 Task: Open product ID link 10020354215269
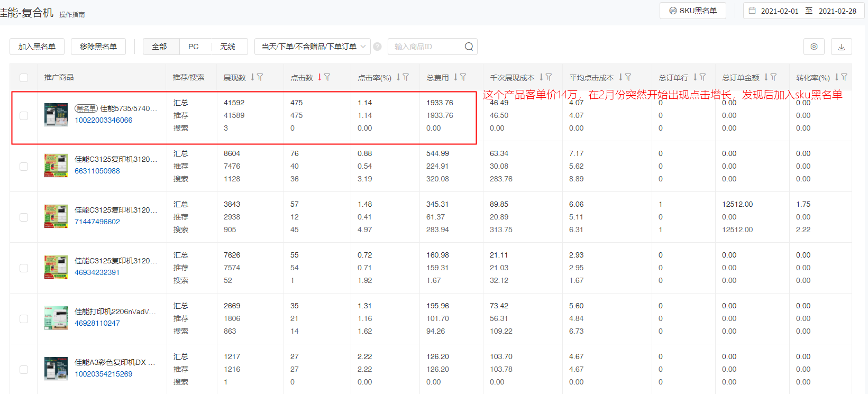click(103, 374)
